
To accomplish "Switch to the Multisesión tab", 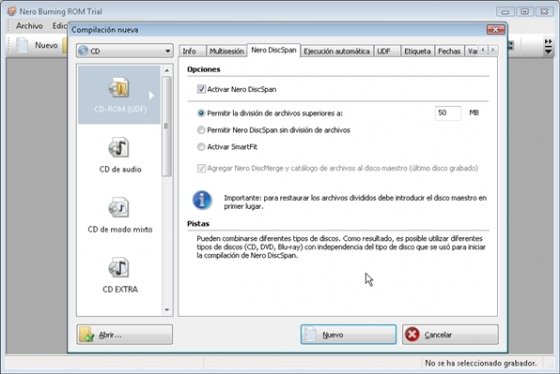I will coord(226,51).
